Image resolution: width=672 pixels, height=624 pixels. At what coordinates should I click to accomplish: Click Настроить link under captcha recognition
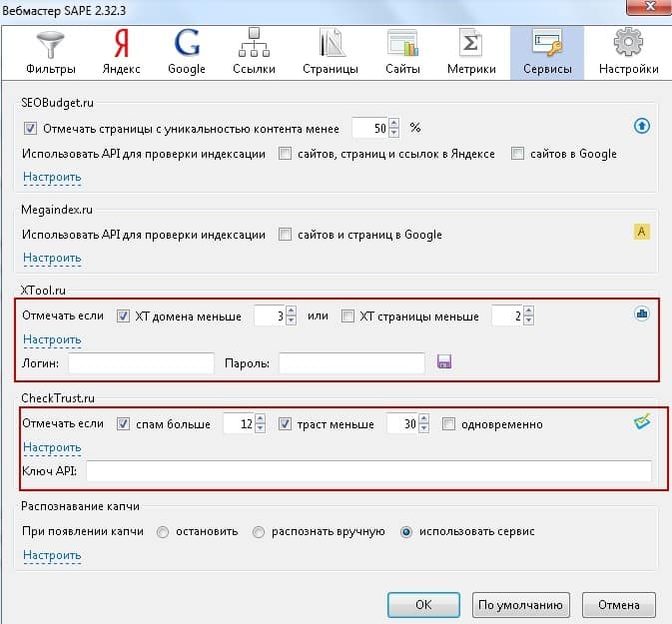pyautogui.click(x=52, y=555)
